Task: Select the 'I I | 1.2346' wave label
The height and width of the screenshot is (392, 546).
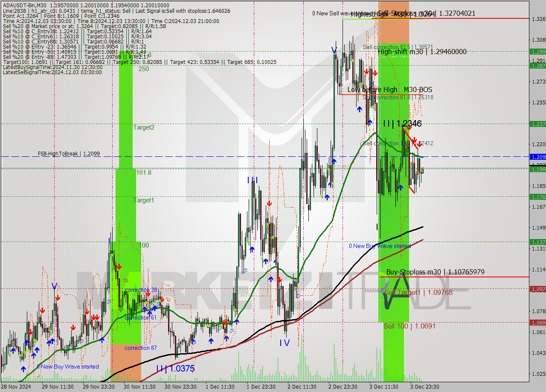Action: click(x=402, y=124)
